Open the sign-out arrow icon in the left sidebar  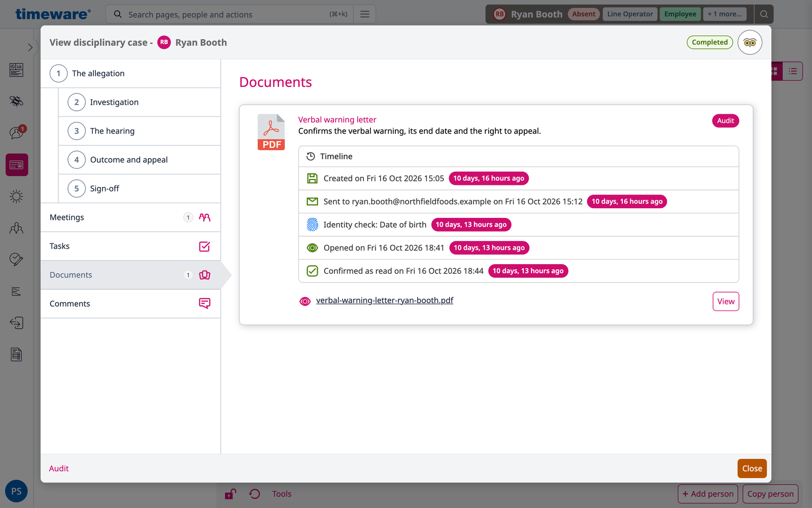17,323
